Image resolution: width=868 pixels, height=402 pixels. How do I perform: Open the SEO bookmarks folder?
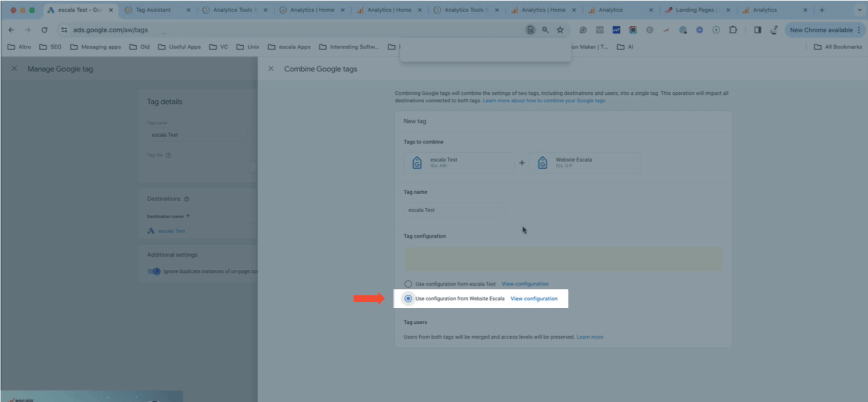point(50,47)
